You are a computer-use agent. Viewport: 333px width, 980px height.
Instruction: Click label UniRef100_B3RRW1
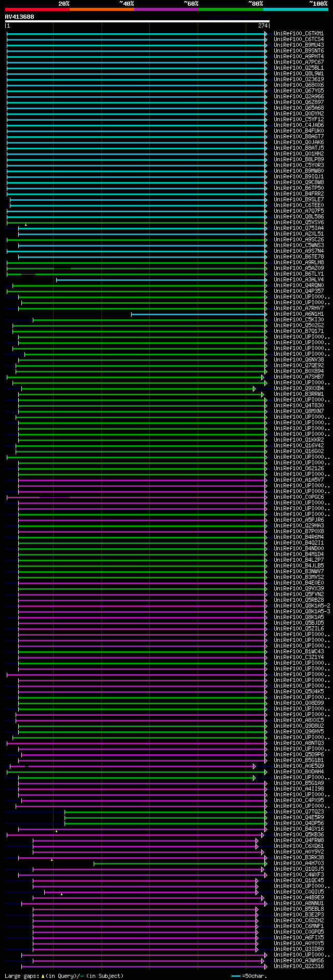[299, 394]
